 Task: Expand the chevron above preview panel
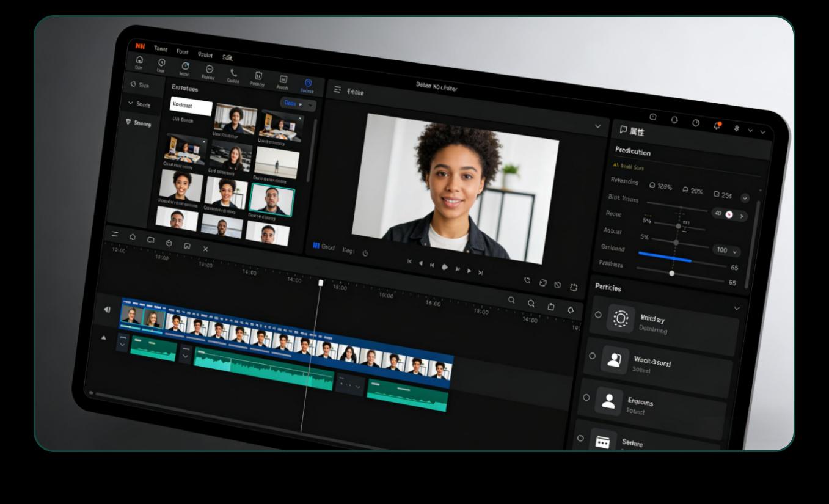click(597, 126)
